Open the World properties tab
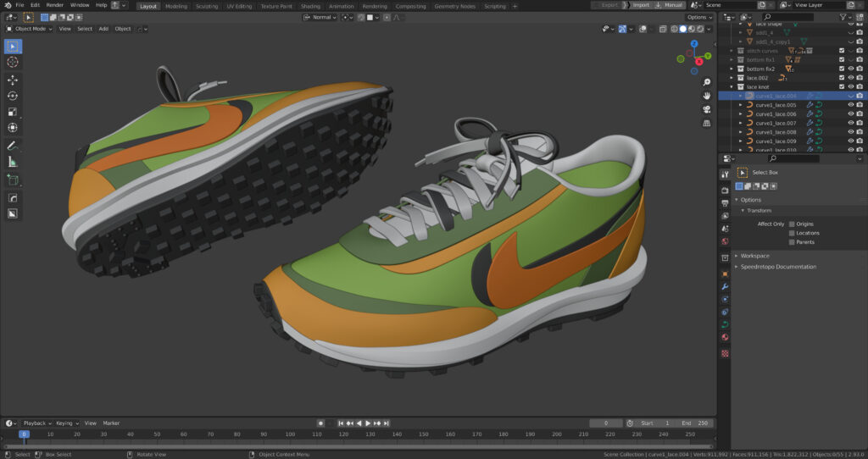This screenshot has width=868, height=459. pyautogui.click(x=725, y=241)
